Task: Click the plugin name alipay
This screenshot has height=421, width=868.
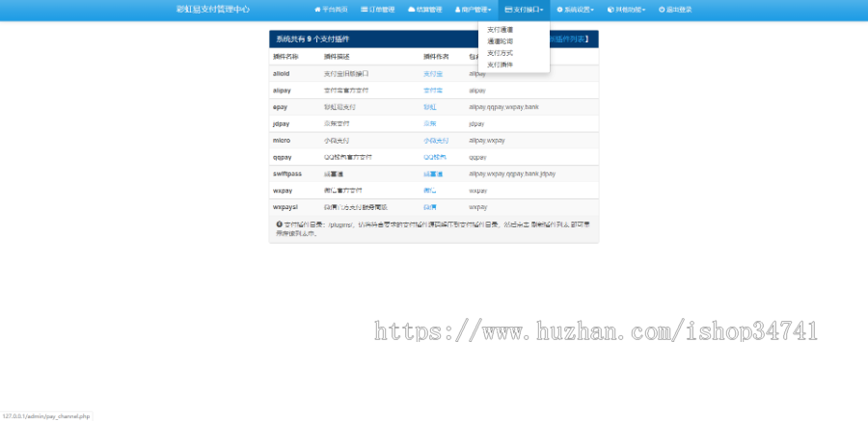Action: coord(282,91)
